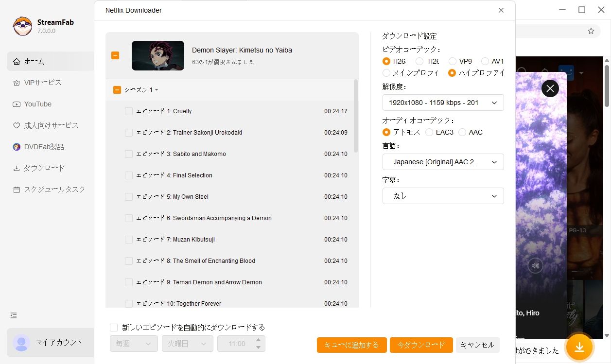The image size is (611, 364).
Task: Increase the 11:00 time with the up arrow
Action: pos(258,340)
